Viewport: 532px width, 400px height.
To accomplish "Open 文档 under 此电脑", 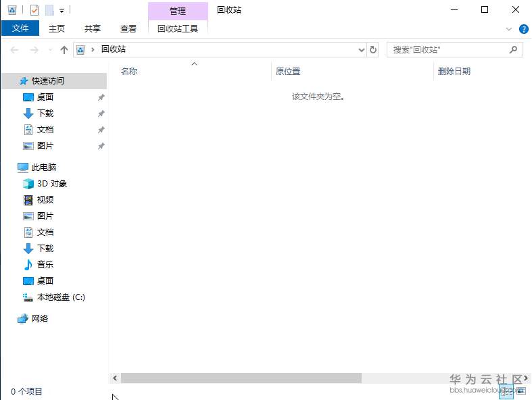I will tap(45, 232).
